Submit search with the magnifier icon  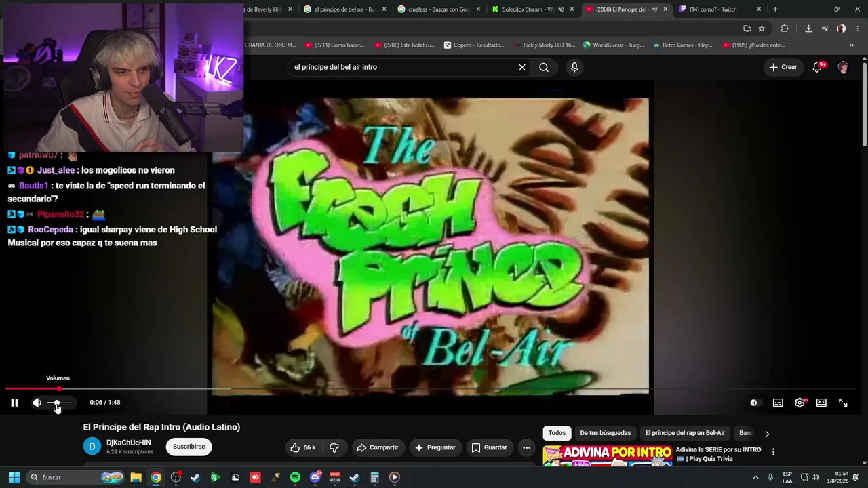pos(544,67)
